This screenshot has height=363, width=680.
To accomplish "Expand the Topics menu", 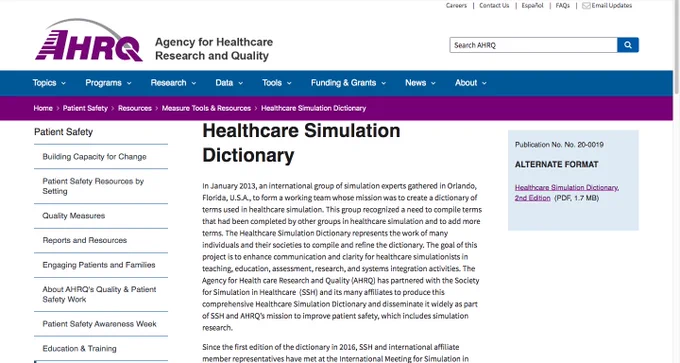I will (49, 83).
